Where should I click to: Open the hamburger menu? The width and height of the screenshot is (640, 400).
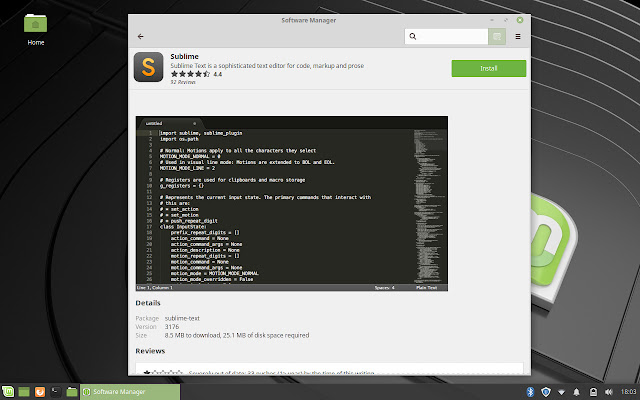click(518, 37)
